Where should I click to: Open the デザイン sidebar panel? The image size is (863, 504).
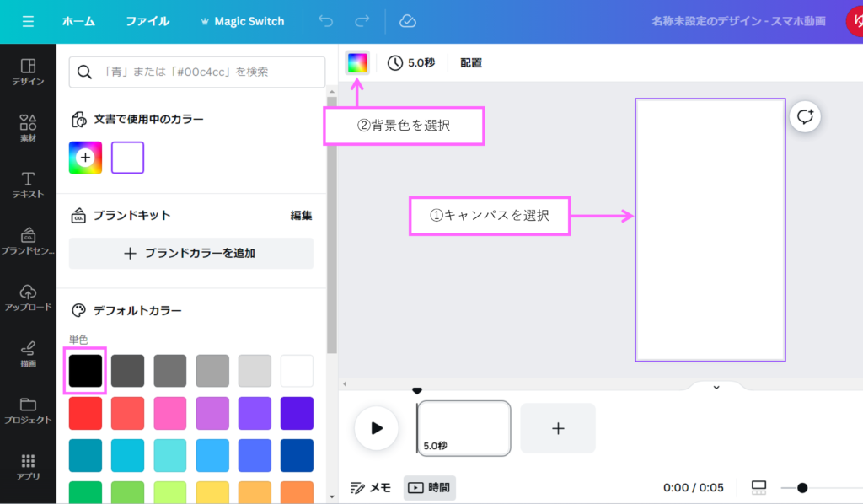(x=28, y=71)
